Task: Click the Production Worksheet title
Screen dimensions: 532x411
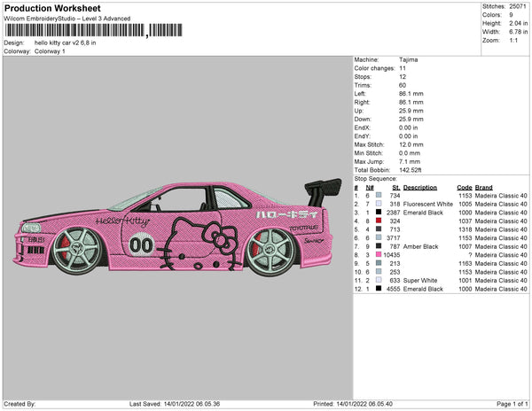Action: point(53,8)
